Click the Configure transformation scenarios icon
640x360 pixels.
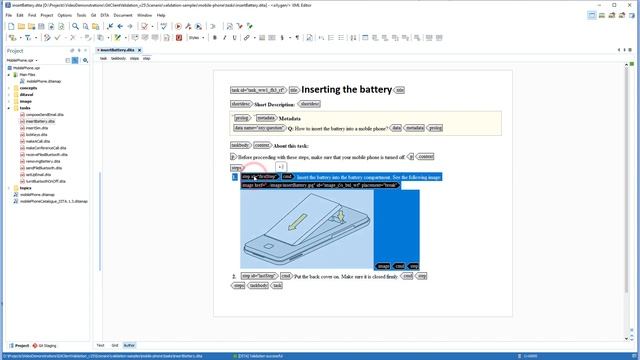[x=188, y=26]
